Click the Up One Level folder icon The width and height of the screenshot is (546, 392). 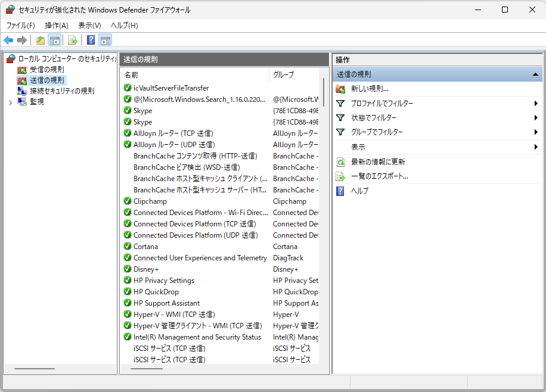point(41,41)
